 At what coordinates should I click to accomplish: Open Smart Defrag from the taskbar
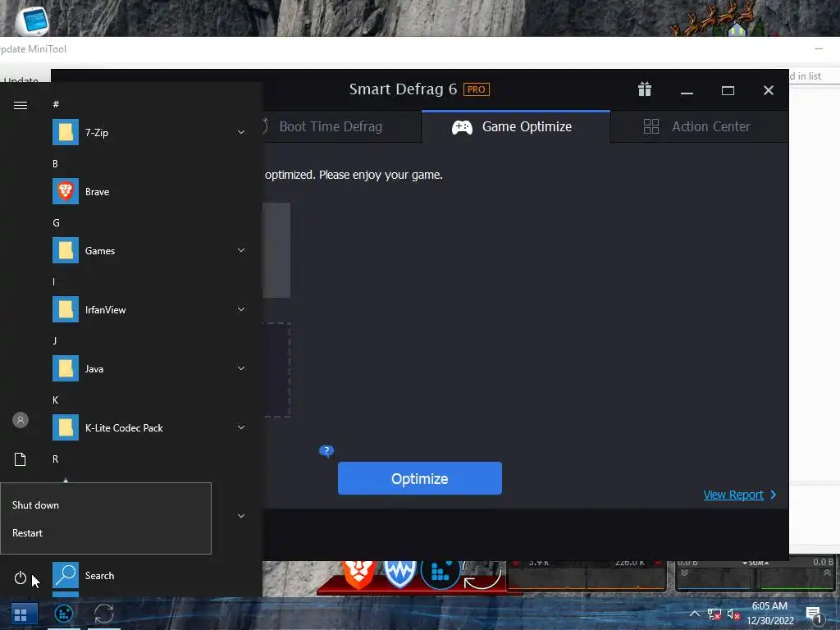(64, 614)
